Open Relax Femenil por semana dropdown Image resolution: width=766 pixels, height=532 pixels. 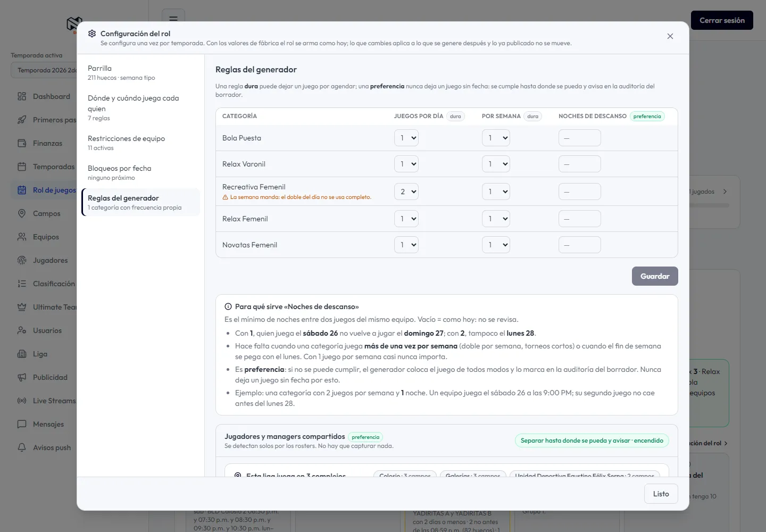(x=496, y=219)
